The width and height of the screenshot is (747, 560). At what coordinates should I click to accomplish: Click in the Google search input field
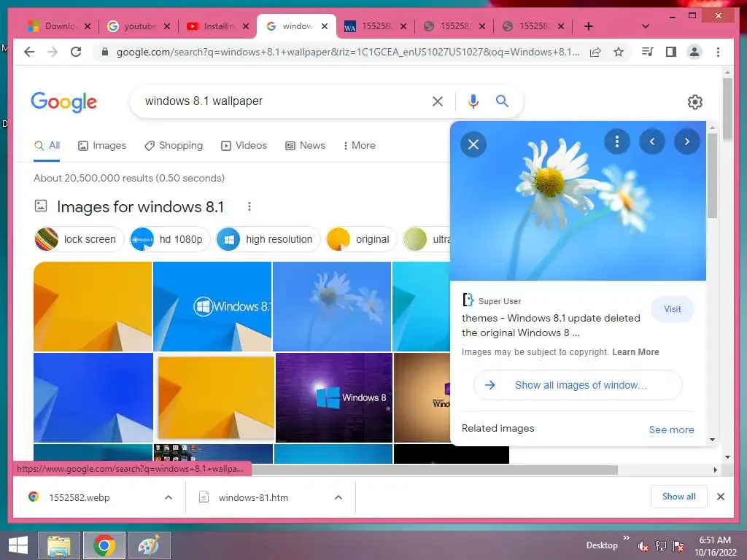284,101
